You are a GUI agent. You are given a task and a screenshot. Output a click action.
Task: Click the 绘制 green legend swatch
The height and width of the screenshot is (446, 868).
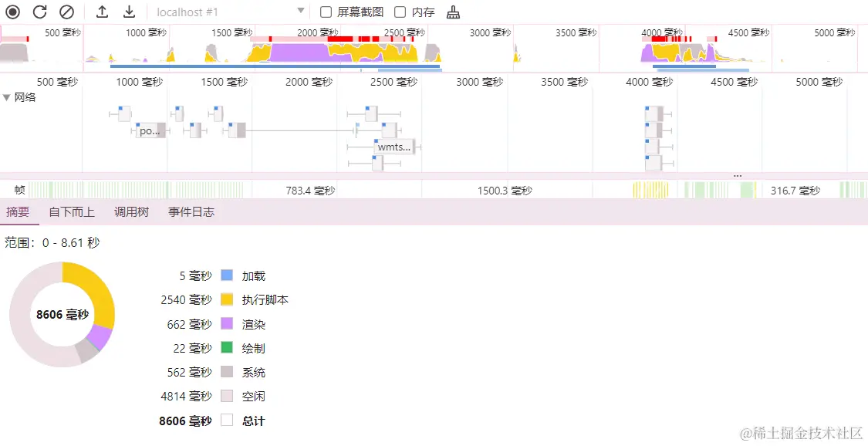[227, 348]
